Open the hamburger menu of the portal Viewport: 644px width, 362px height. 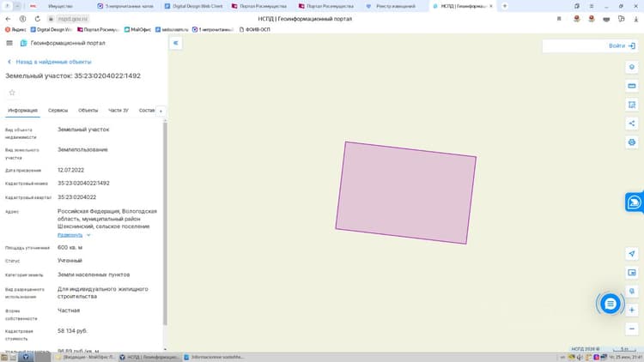(x=9, y=43)
